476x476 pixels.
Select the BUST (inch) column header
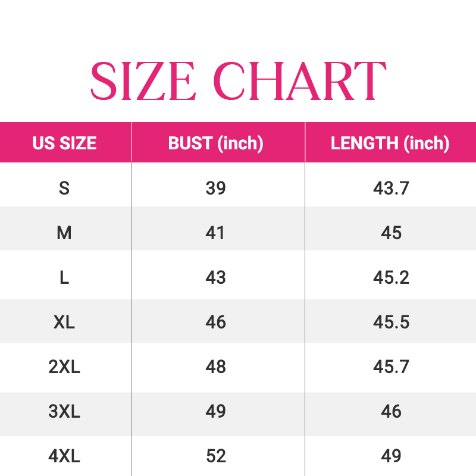[x=215, y=143]
